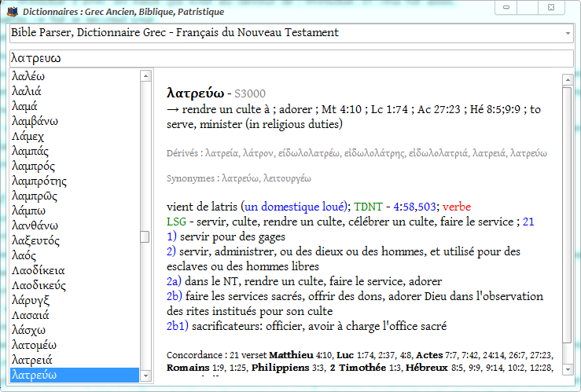Viewport: 581px width, 392px height.
Task: Click concordance book 2 Timothée
Action: (x=358, y=368)
